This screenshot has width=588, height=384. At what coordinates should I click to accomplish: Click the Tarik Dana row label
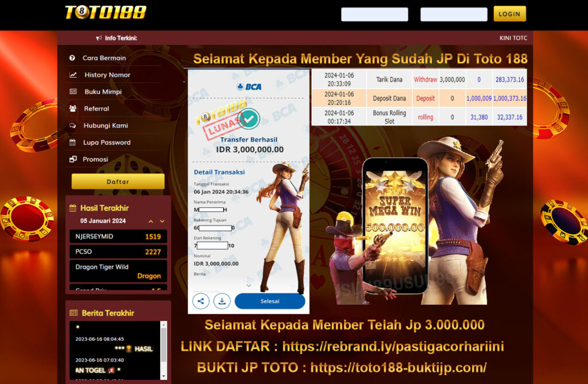(x=389, y=80)
